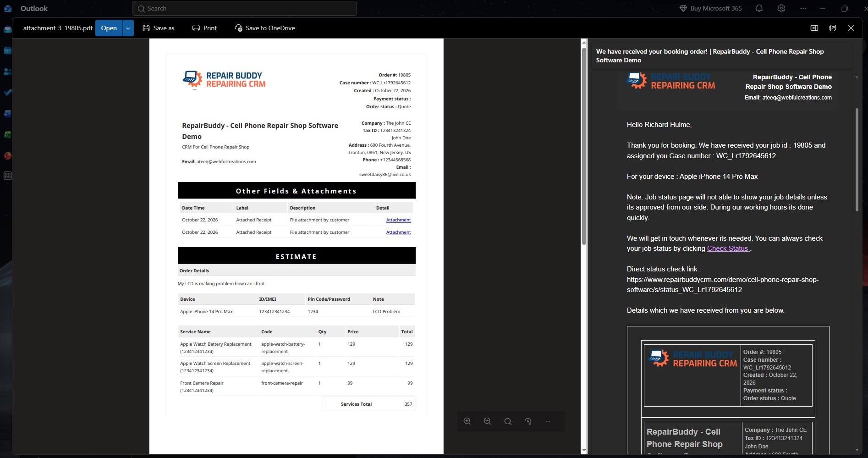Open People in the Outlook sidebar

7,72
